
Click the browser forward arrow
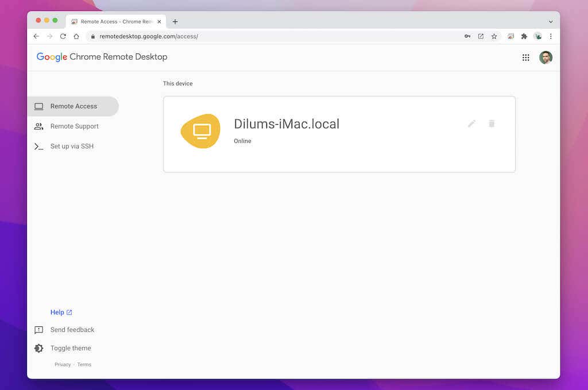click(x=49, y=36)
